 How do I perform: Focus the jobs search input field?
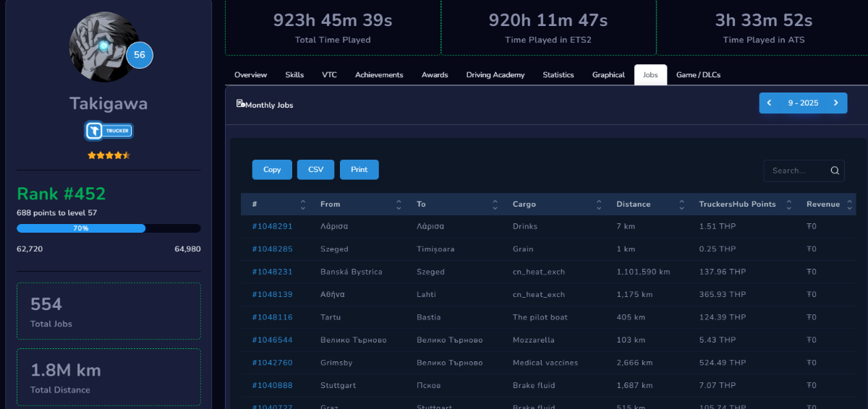click(796, 171)
